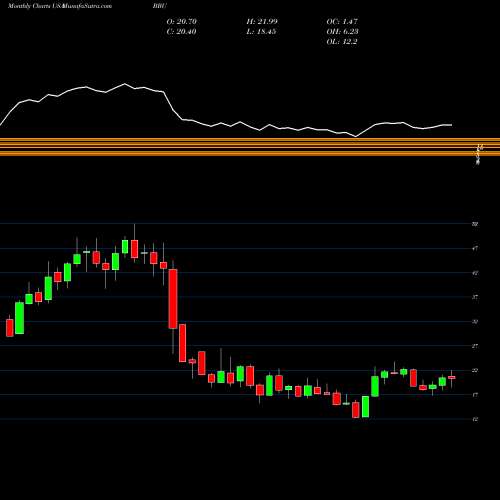Click the open value "O: 20.70"
Image resolution: width=500 pixels, height=500 pixels.
[x=181, y=22]
